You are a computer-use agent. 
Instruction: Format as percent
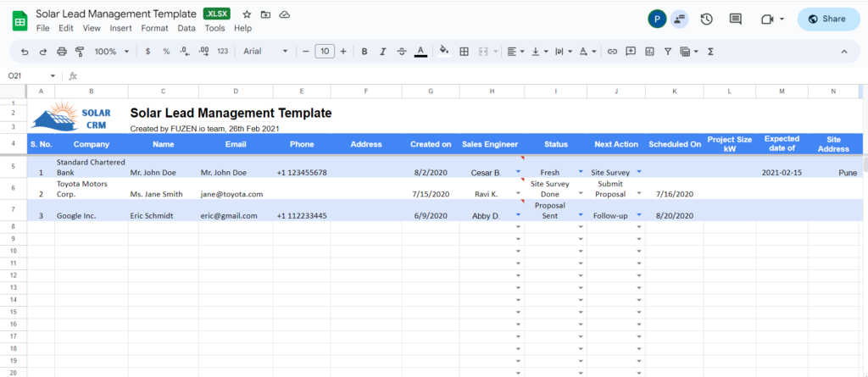pyautogui.click(x=166, y=52)
